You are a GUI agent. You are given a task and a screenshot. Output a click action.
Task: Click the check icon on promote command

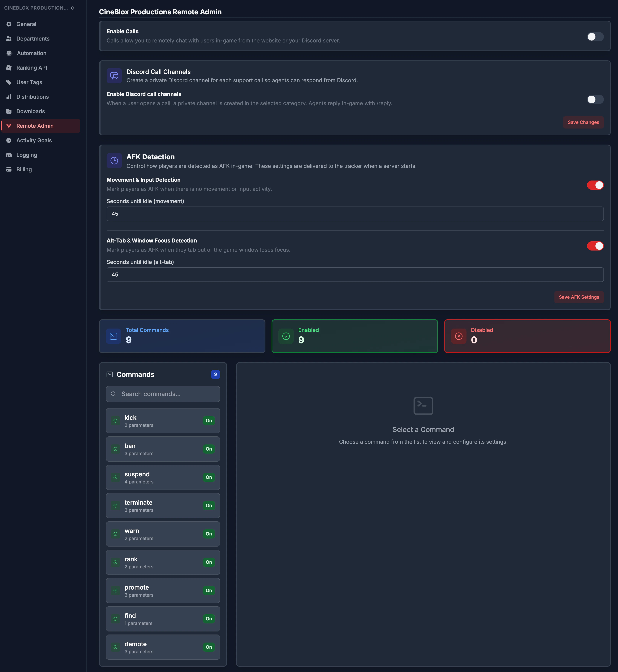point(115,591)
